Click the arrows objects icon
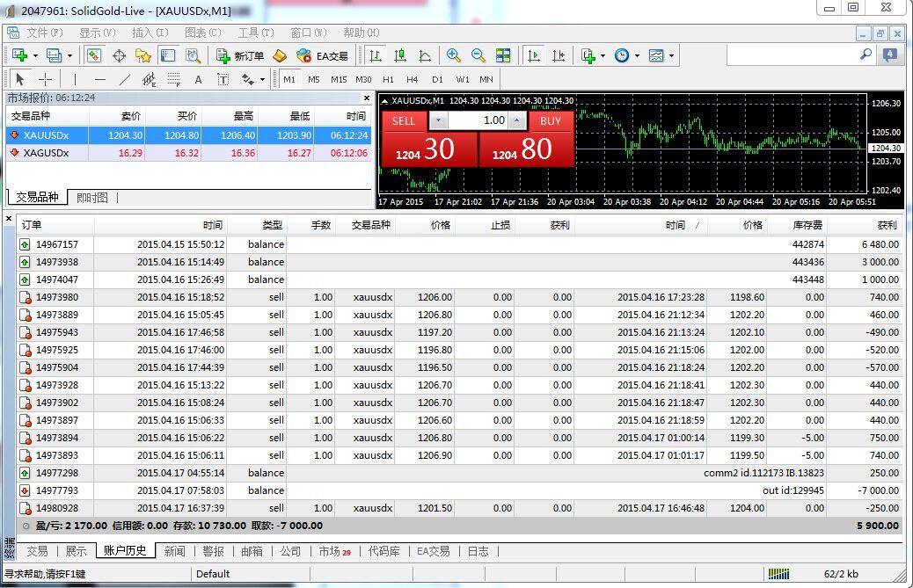 click(248, 79)
